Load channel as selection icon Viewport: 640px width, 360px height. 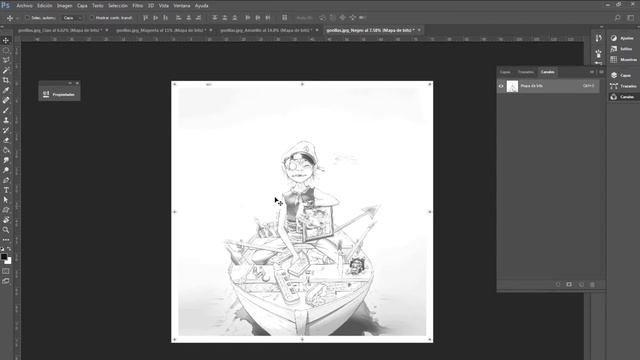[x=558, y=284]
